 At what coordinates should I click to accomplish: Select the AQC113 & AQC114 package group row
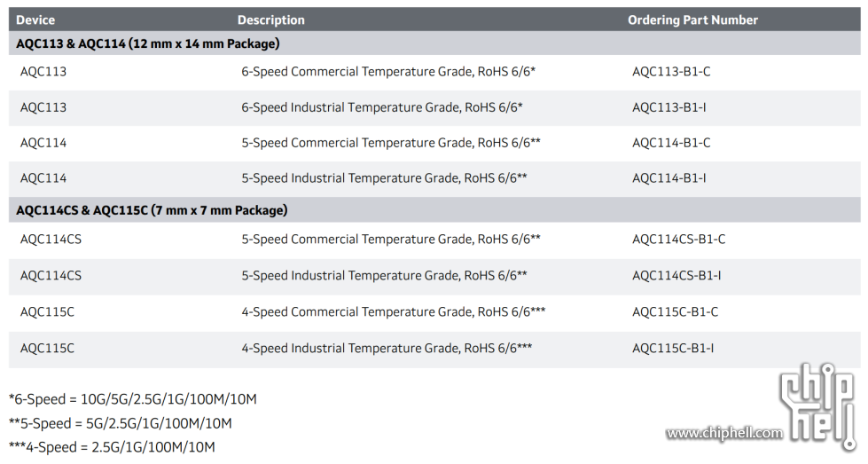434,43
